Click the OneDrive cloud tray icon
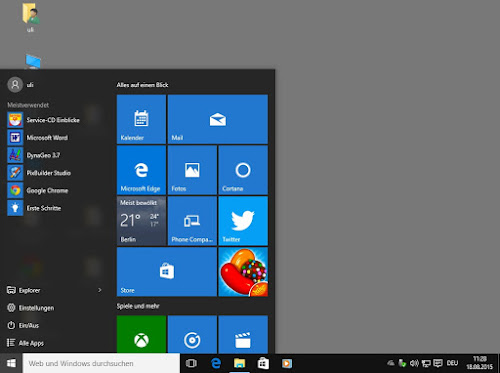 [391, 363]
